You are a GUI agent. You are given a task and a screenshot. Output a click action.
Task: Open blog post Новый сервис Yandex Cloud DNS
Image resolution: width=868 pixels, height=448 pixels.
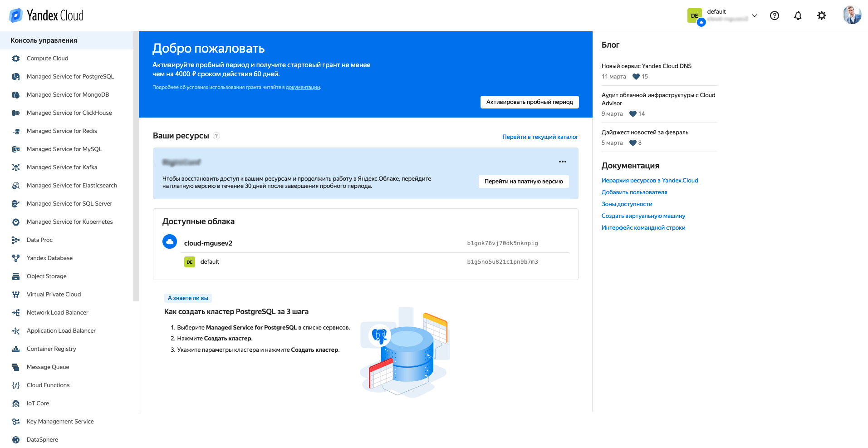647,66
